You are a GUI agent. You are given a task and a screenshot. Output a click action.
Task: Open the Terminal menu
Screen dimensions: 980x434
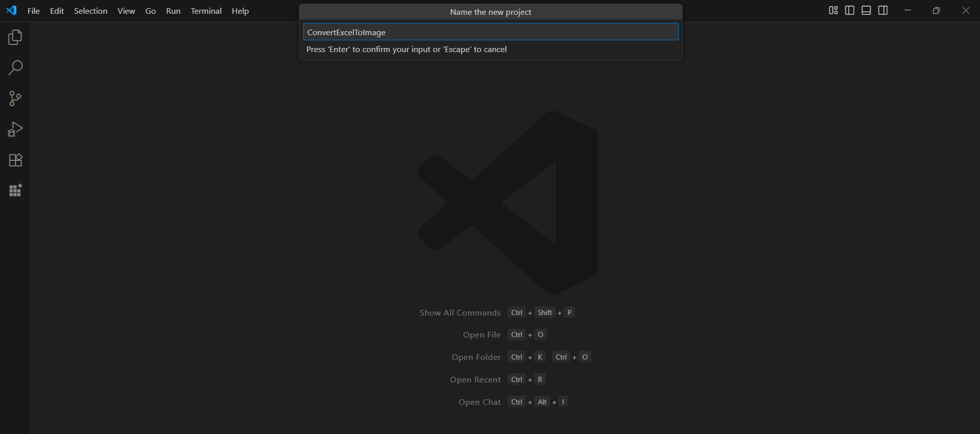(x=206, y=11)
